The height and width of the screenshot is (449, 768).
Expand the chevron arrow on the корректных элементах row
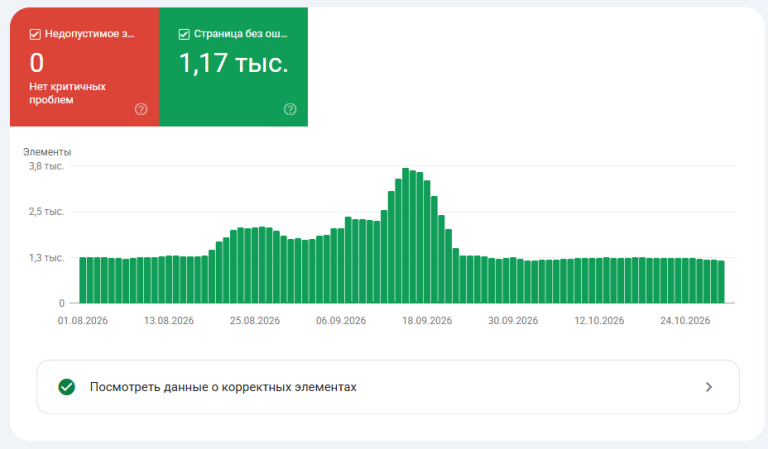pyautogui.click(x=709, y=387)
